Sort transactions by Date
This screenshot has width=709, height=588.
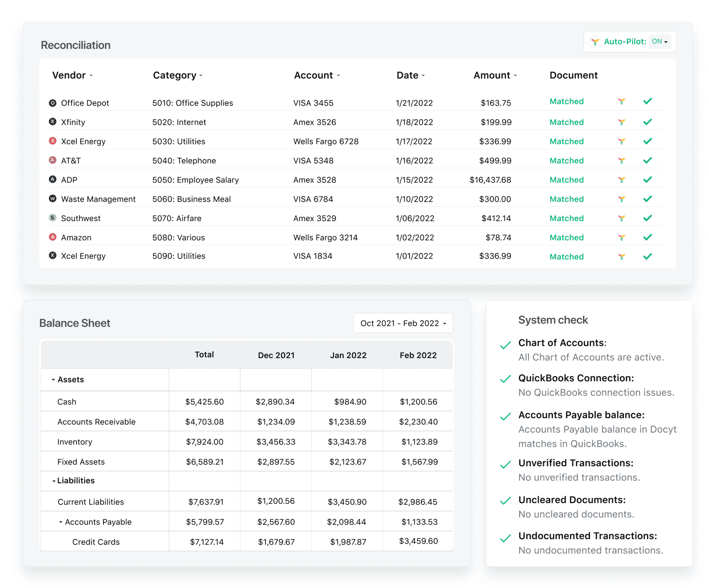click(x=411, y=75)
